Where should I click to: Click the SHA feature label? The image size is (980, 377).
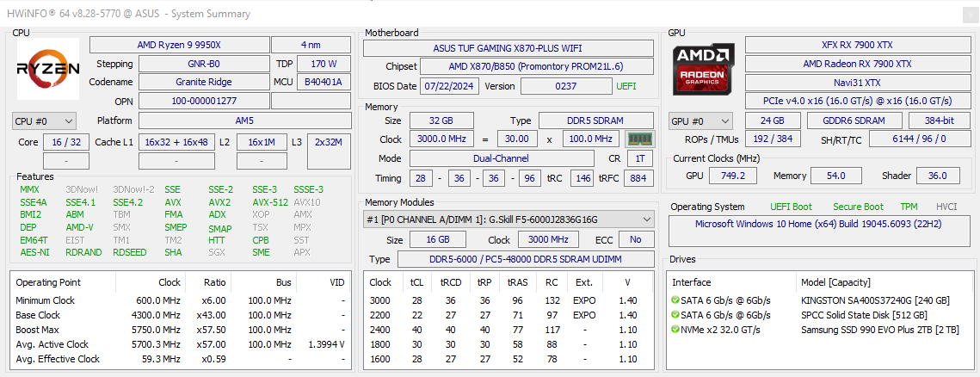173,252
